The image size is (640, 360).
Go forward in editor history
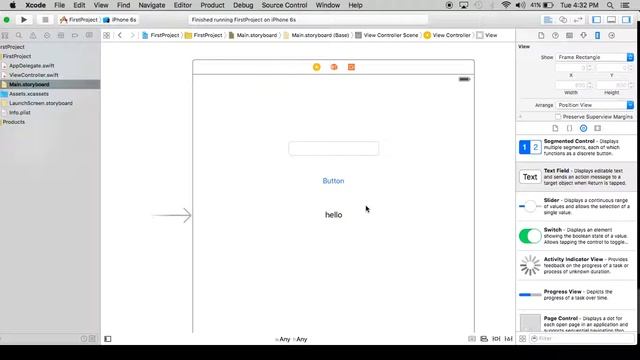coord(132,36)
